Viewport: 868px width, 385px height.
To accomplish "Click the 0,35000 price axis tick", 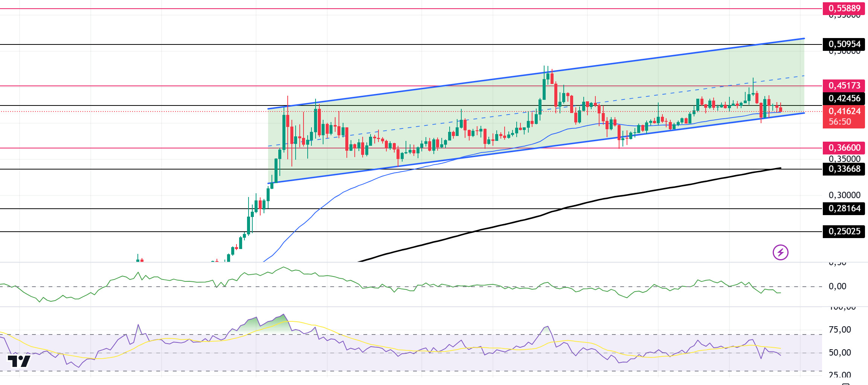I will click(845, 159).
